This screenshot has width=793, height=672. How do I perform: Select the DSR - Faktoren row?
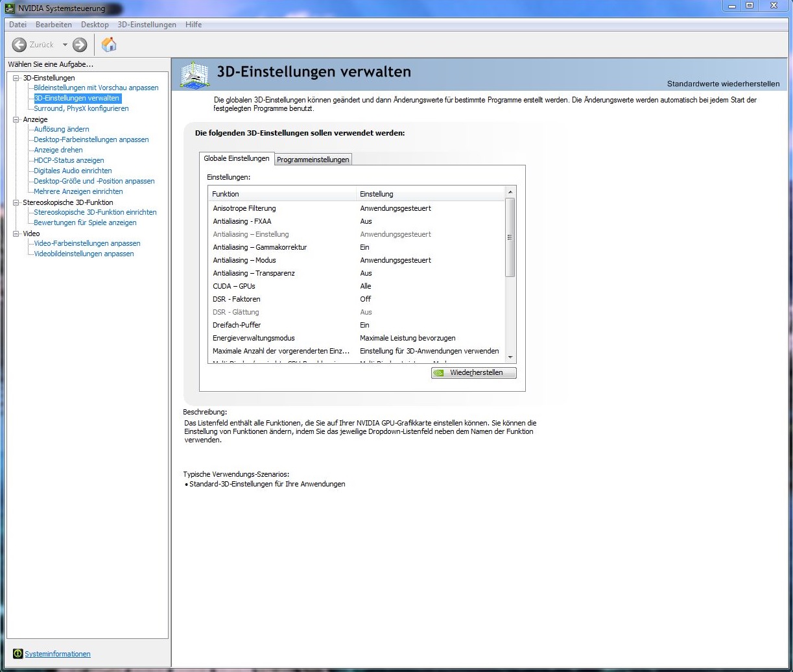356,299
